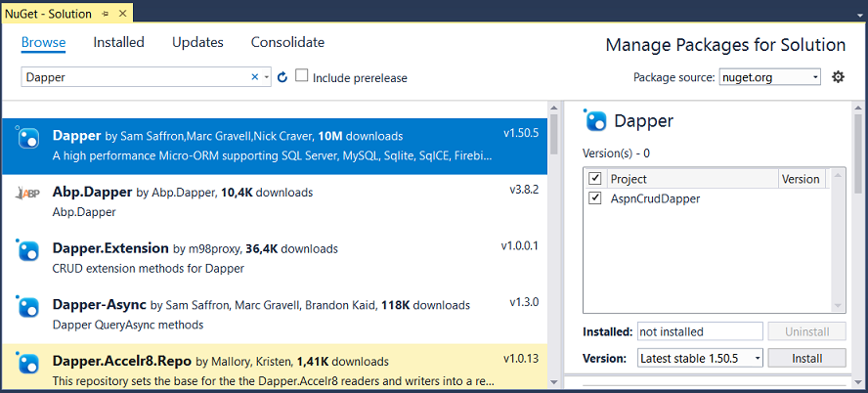Click the refresh icon next to search box
The height and width of the screenshot is (393, 868).
[x=282, y=77]
